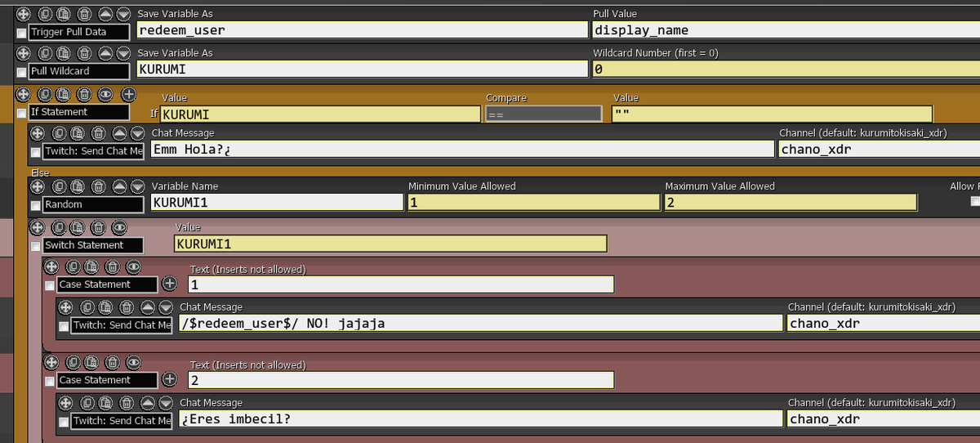Move Pull Wildcard command up

click(x=105, y=53)
